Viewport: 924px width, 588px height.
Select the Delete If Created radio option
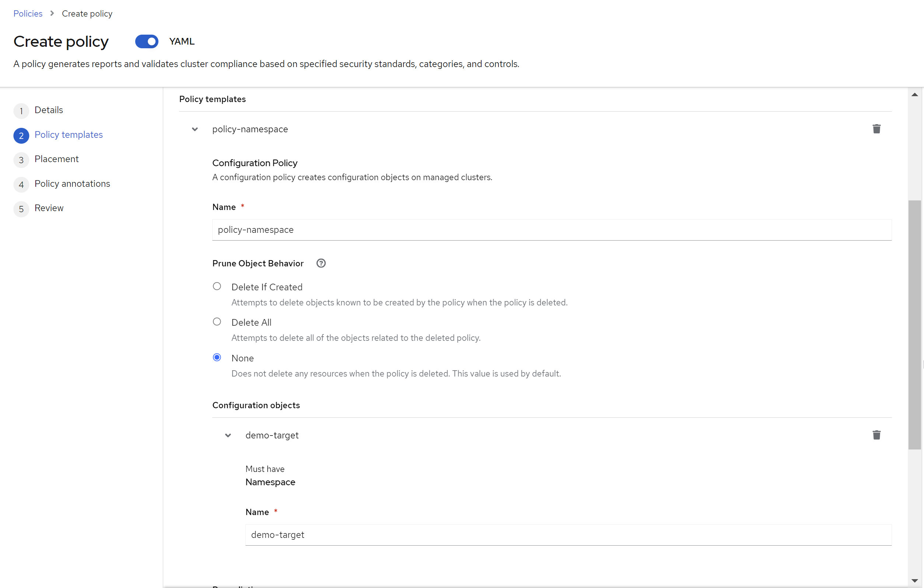pyautogui.click(x=217, y=286)
